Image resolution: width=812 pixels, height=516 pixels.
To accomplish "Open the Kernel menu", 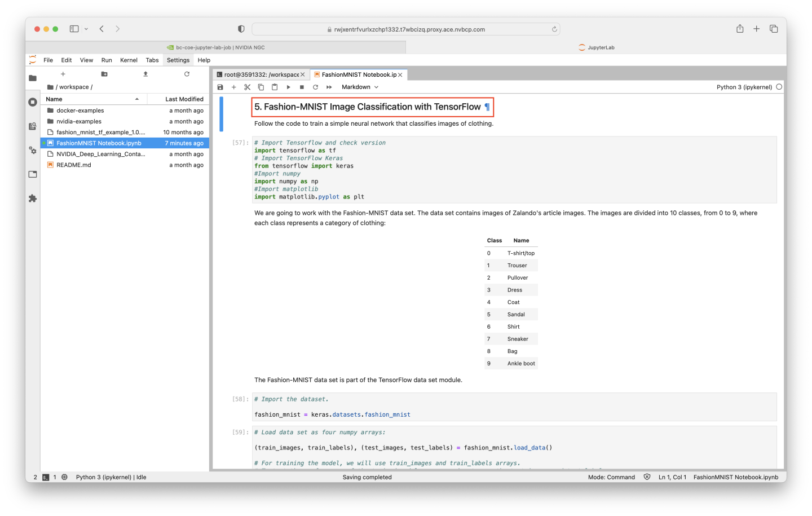I will coord(129,60).
